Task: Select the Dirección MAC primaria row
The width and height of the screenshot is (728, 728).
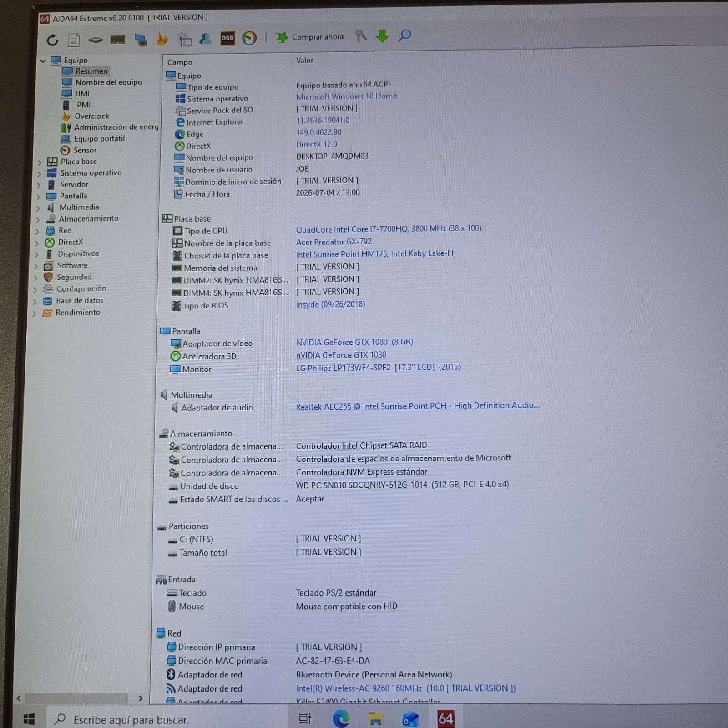Action: pyautogui.click(x=268, y=661)
